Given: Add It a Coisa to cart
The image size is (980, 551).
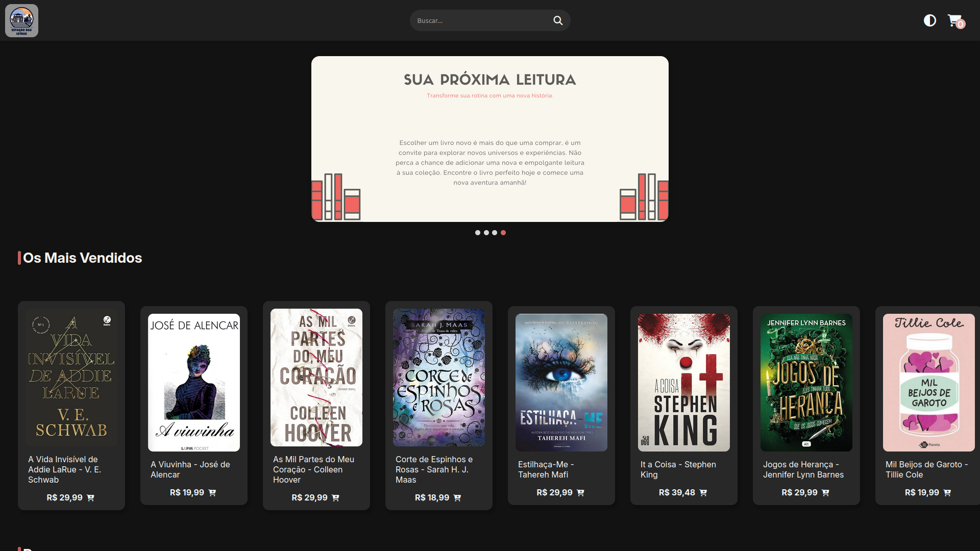Looking at the screenshot, I should pyautogui.click(x=703, y=493).
